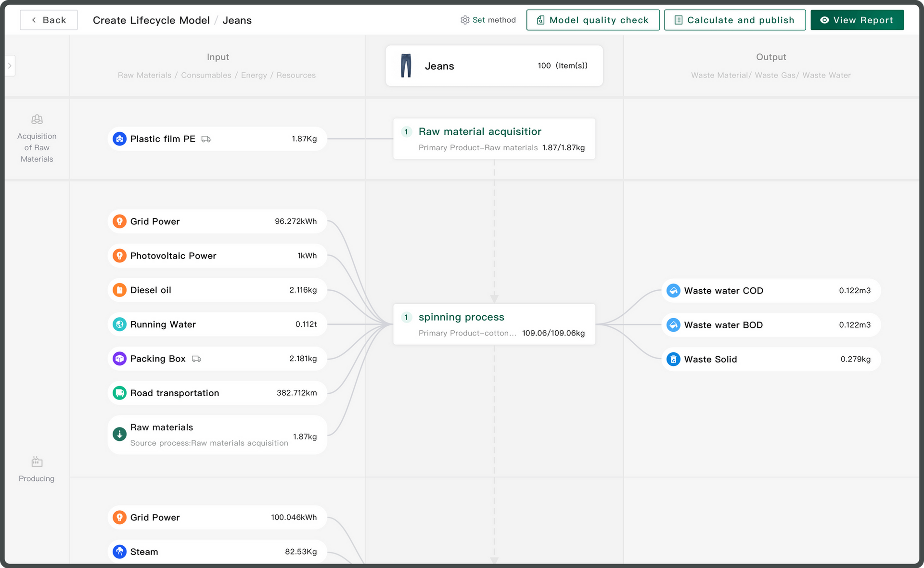Viewport: 924px width, 568px height.
Task: Expand the collapsed left sidebar chevron
Action: [10, 66]
